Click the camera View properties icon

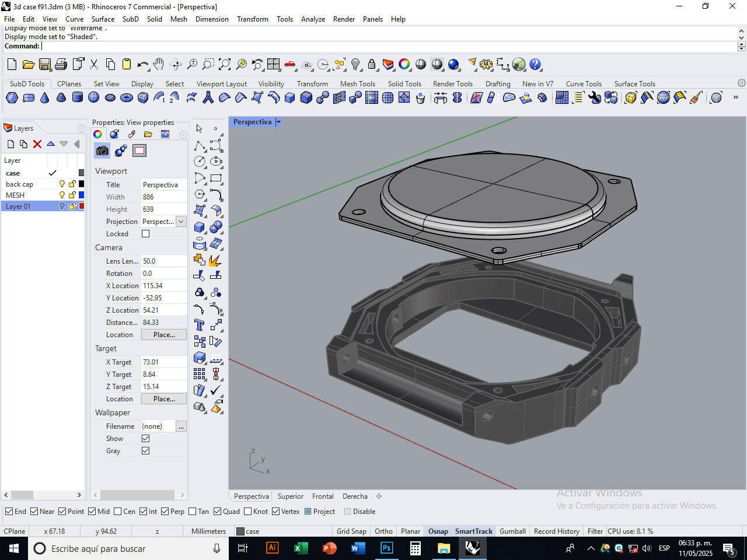tap(102, 151)
